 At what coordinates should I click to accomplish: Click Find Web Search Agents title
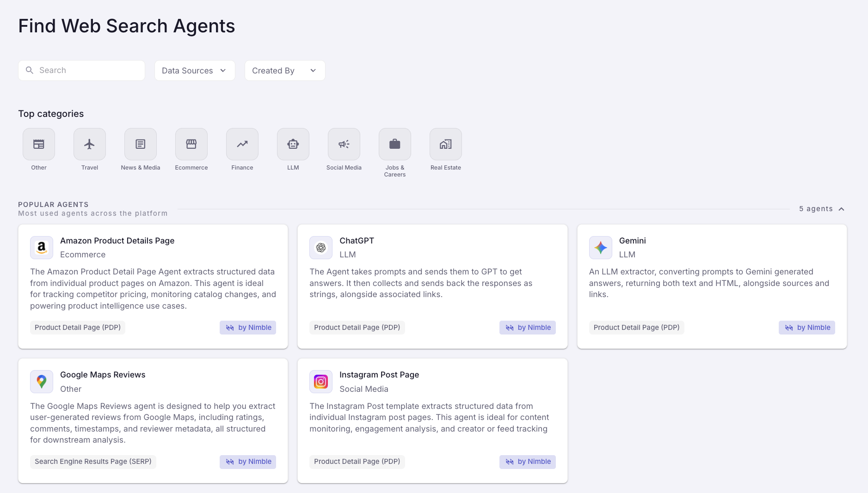(x=127, y=26)
